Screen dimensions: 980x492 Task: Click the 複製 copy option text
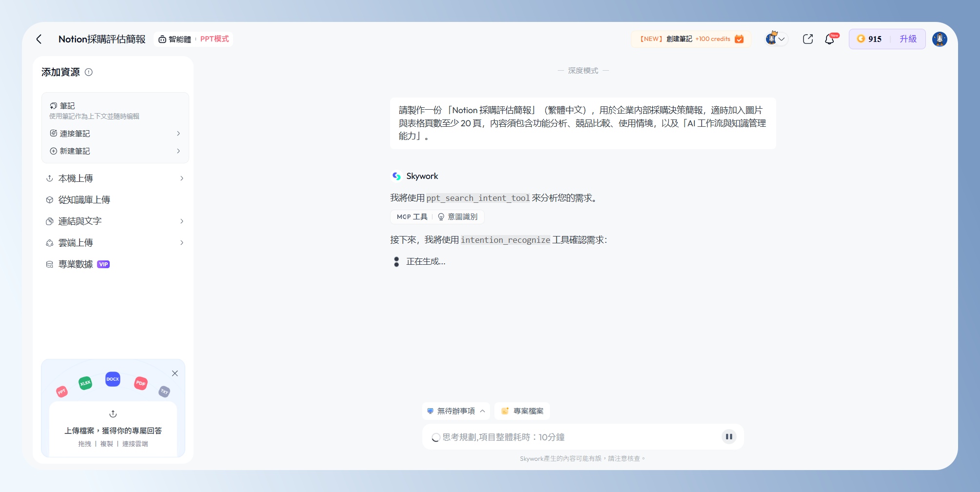107,444
